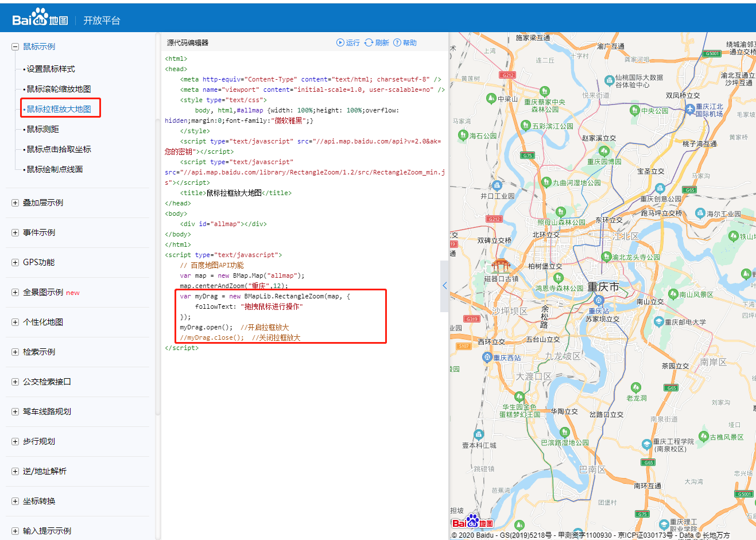The width and height of the screenshot is (756, 540).
Task: Open 鼠标测距 example
Action: (42, 129)
